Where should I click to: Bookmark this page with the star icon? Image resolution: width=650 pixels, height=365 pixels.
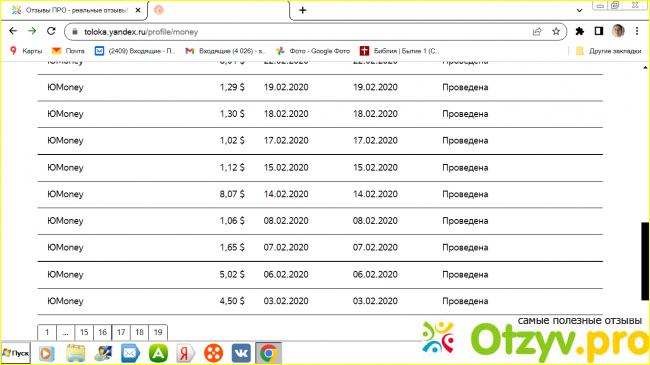click(x=556, y=32)
